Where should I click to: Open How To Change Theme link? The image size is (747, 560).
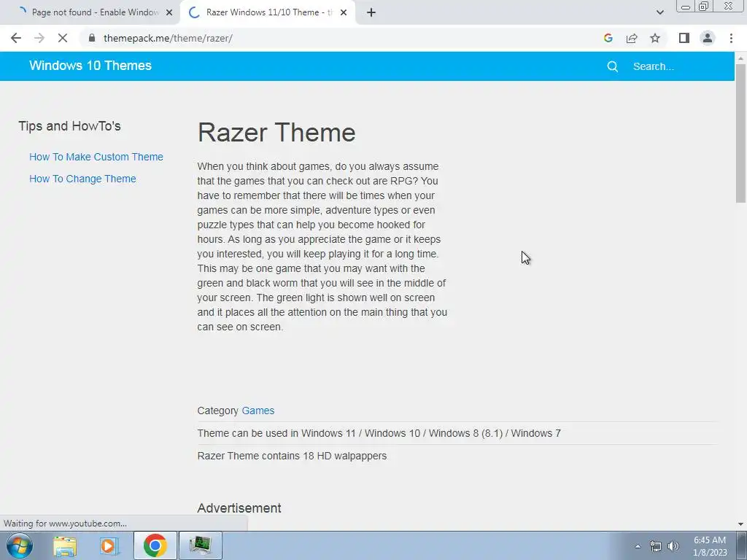[82, 179]
